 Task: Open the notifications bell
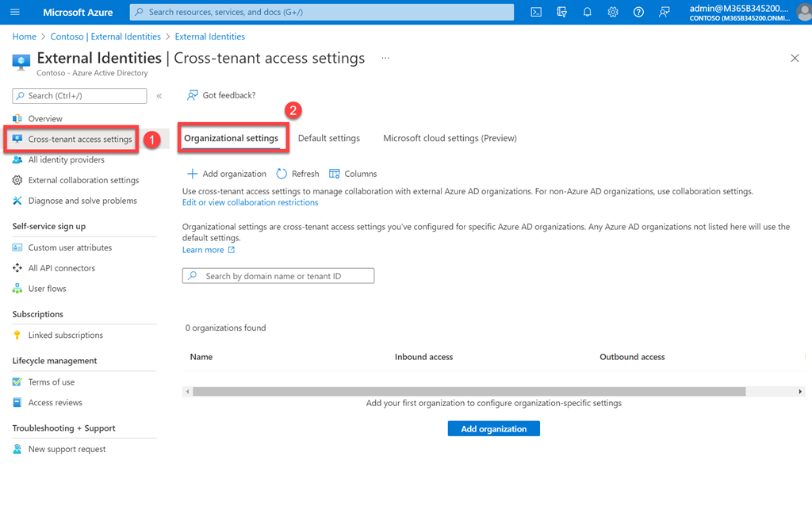[588, 12]
